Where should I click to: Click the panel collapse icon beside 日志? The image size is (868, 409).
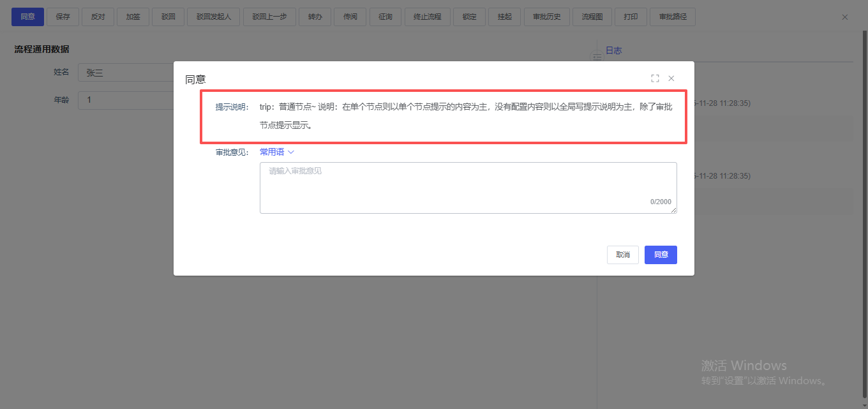tap(597, 57)
